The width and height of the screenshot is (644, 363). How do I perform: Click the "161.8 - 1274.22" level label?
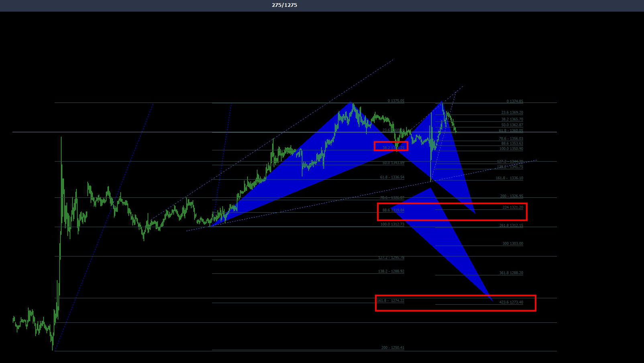click(390, 301)
